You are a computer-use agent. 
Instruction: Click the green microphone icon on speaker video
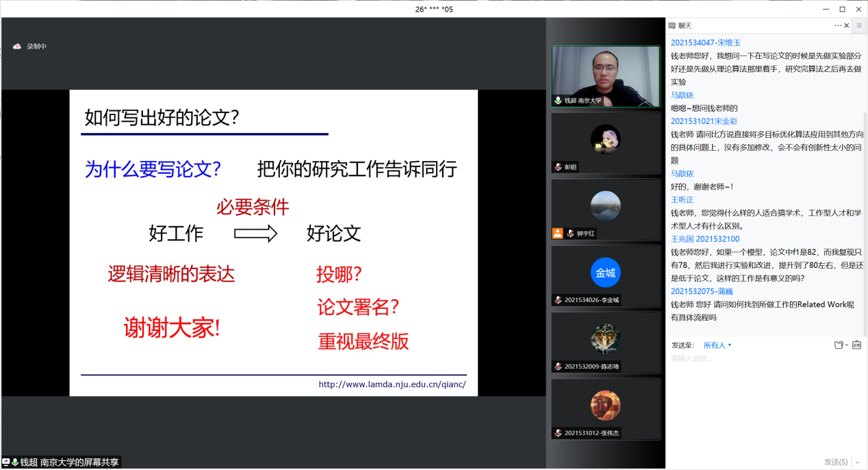(x=558, y=101)
